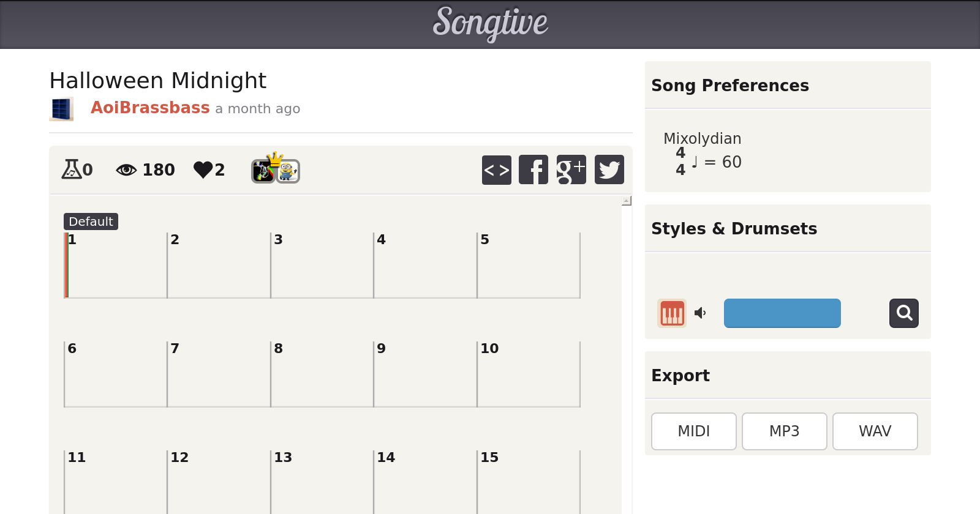Mute the instrument speaker icon
980x514 pixels.
[700, 313]
